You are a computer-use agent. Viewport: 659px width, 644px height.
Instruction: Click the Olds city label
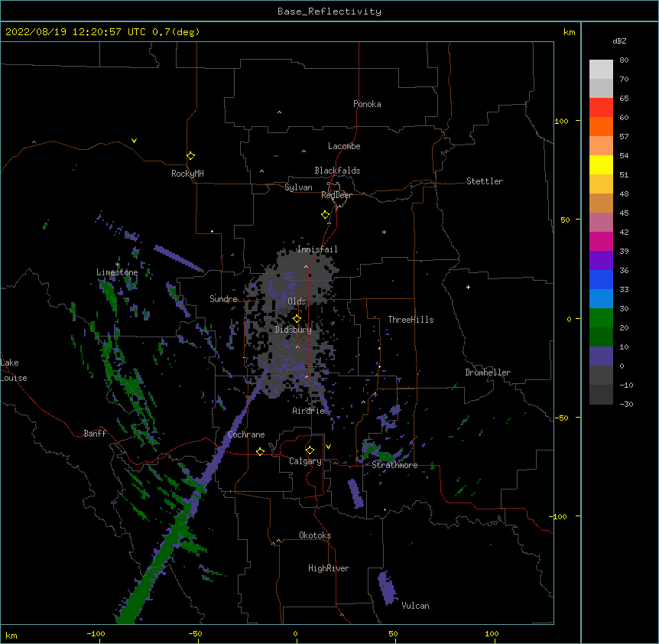coord(297,301)
